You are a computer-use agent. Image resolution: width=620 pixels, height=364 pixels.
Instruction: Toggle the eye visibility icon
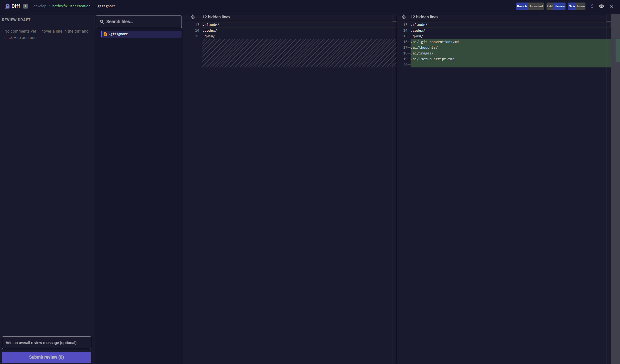[601, 6]
